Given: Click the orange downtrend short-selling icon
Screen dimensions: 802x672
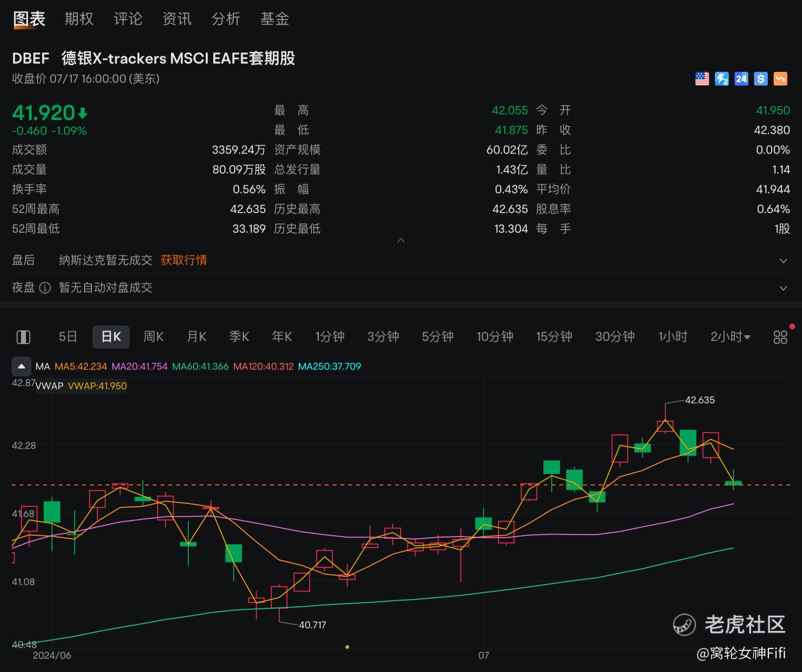Looking at the screenshot, I should click(780, 79).
